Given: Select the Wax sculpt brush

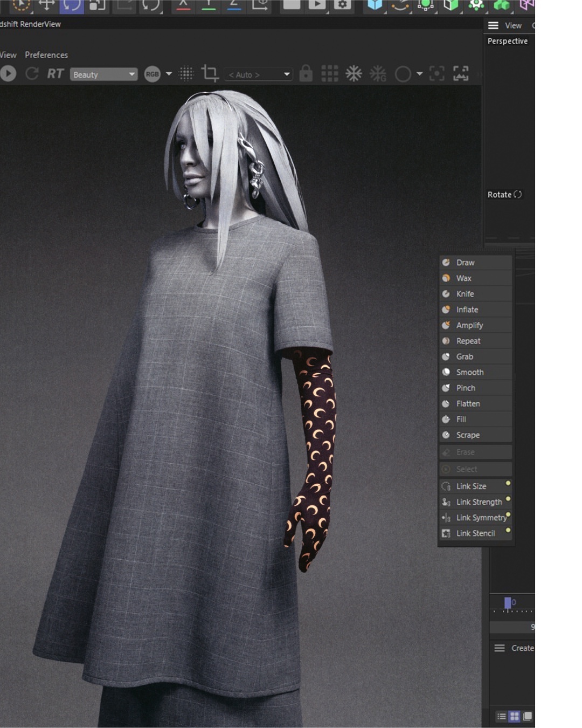Looking at the screenshot, I should pyautogui.click(x=463, y=278).
